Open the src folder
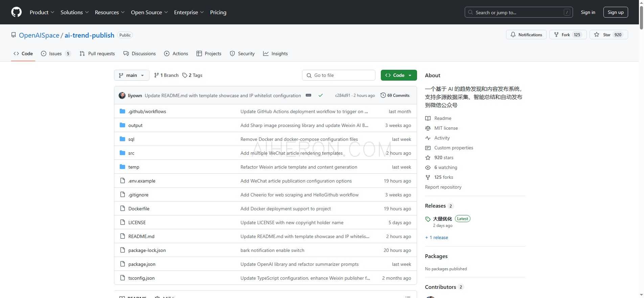Screen dimensions: 644x298 coord(131,153)
